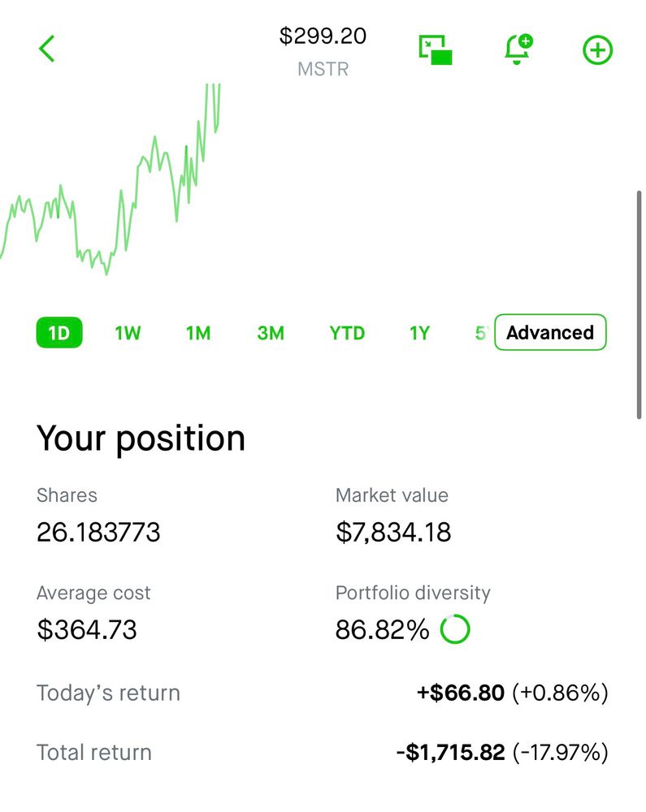Image resolution: width=646 pixels, height=812 pixels.
Task: Switch chart to 1M range
Action: 198,333
